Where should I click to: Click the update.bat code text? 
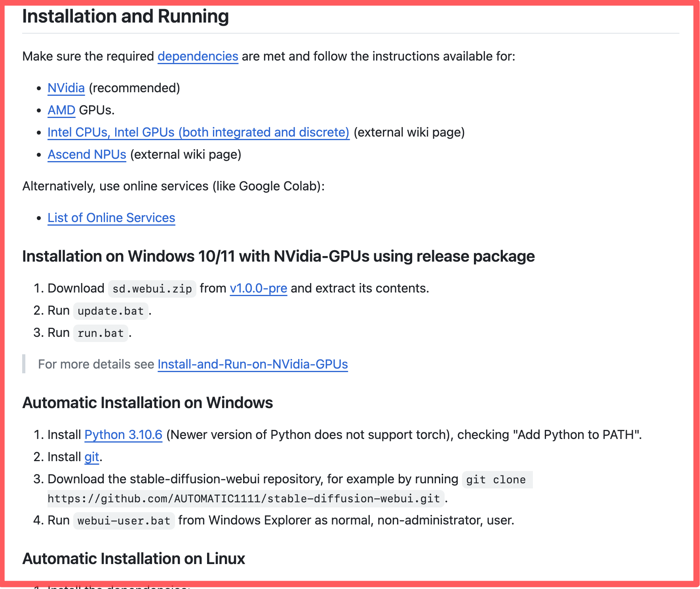110,311
